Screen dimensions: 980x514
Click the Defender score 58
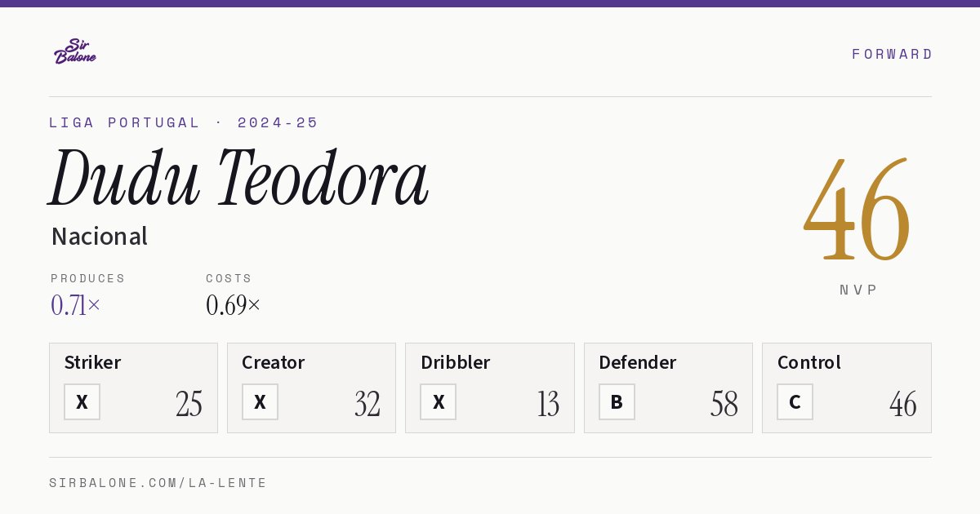point(724,404)
